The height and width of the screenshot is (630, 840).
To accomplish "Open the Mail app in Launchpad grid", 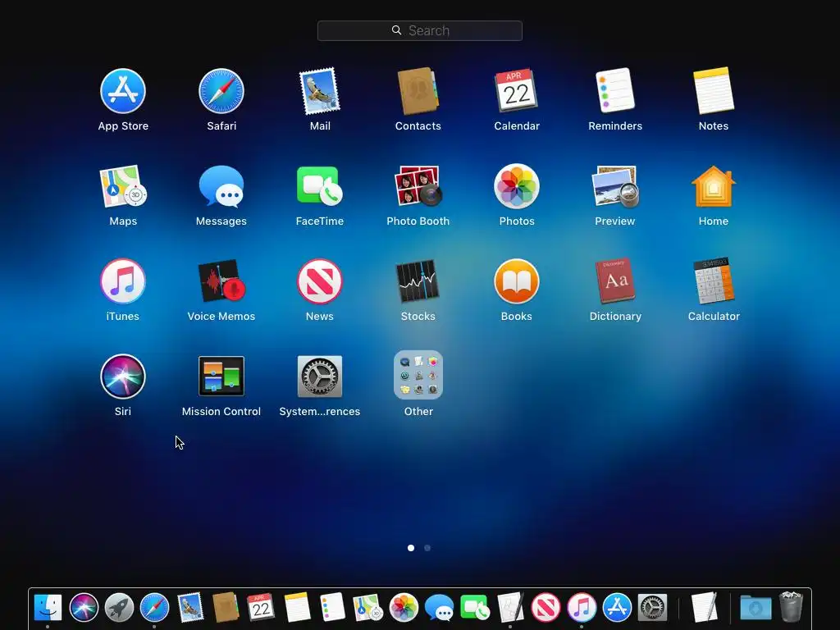I will pos(320,91).
